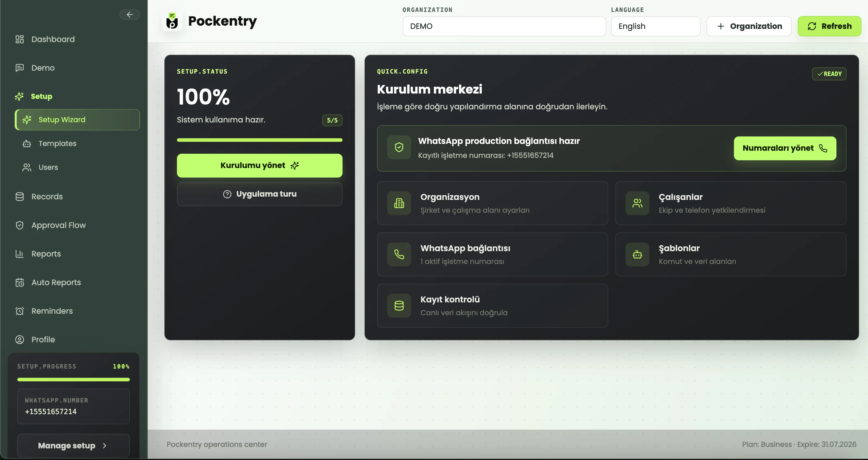
Task: Click the WHATSAPP.NUMBER box with +15551657214
Action: coord(73,406)
